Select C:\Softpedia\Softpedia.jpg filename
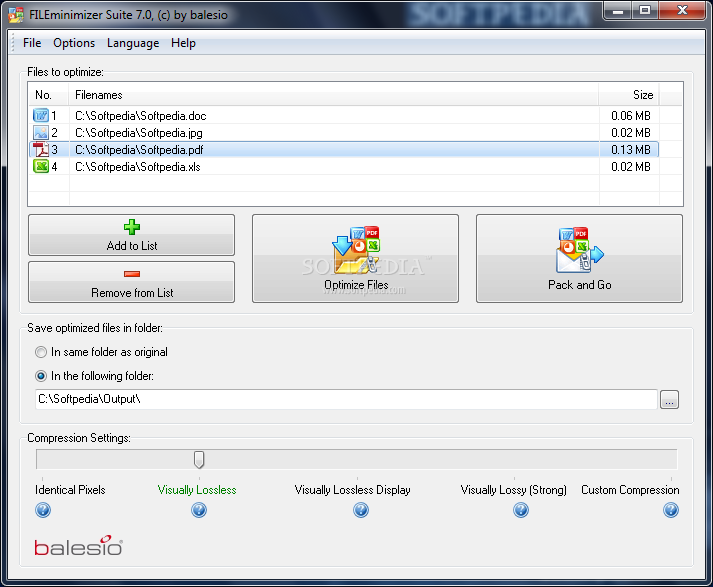The width and height of the screenshot is (713, 587). coord(139,133)
